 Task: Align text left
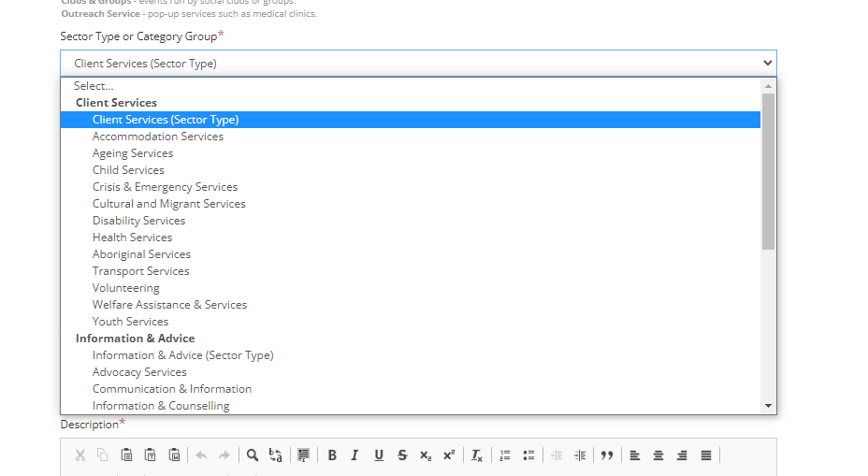pos(635,455)
